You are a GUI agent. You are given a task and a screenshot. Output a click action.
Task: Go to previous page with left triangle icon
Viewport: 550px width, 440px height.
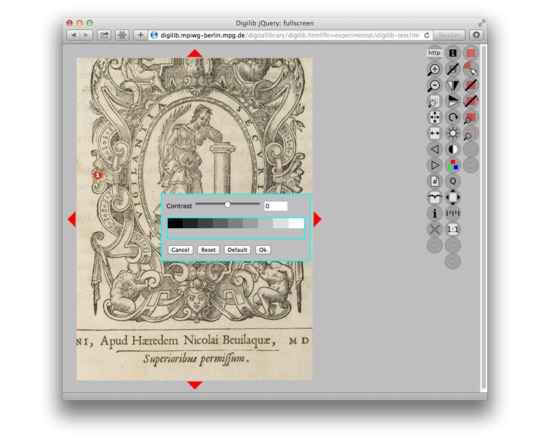435,149
